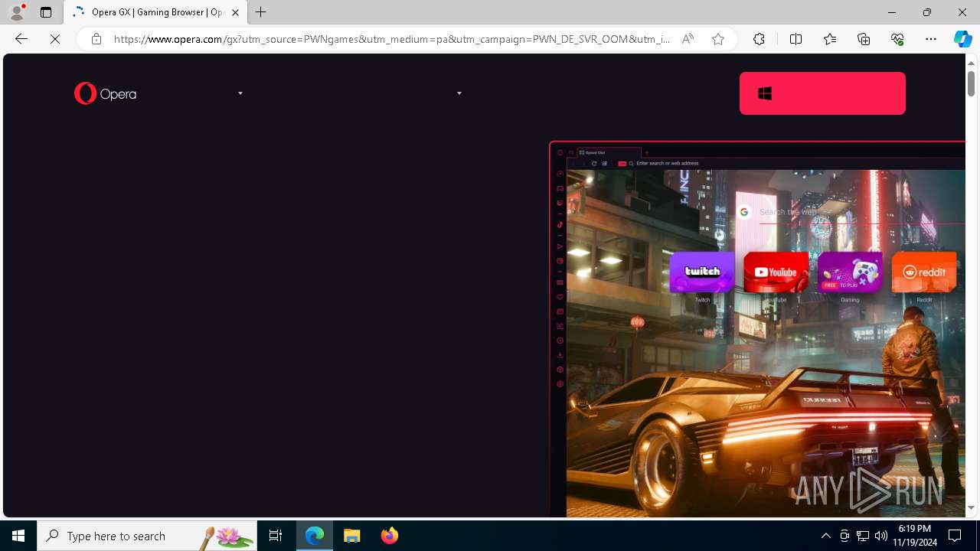Expand second dropdown arrow in page navigation

(459, 93)
